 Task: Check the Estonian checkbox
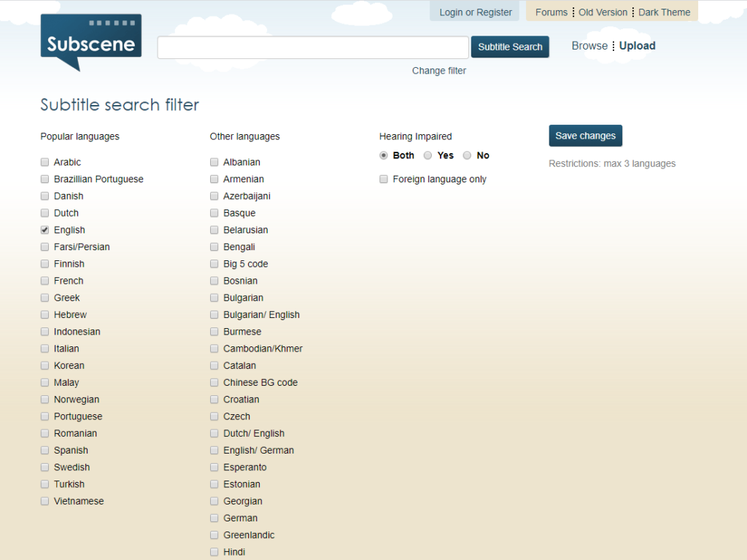coord(214,484)
